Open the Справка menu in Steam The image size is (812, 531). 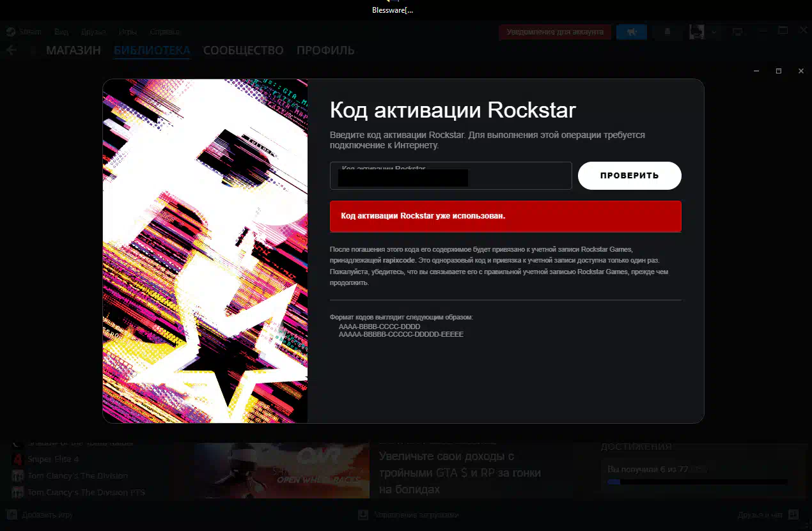pyautogui.click(x=165, y=32)
